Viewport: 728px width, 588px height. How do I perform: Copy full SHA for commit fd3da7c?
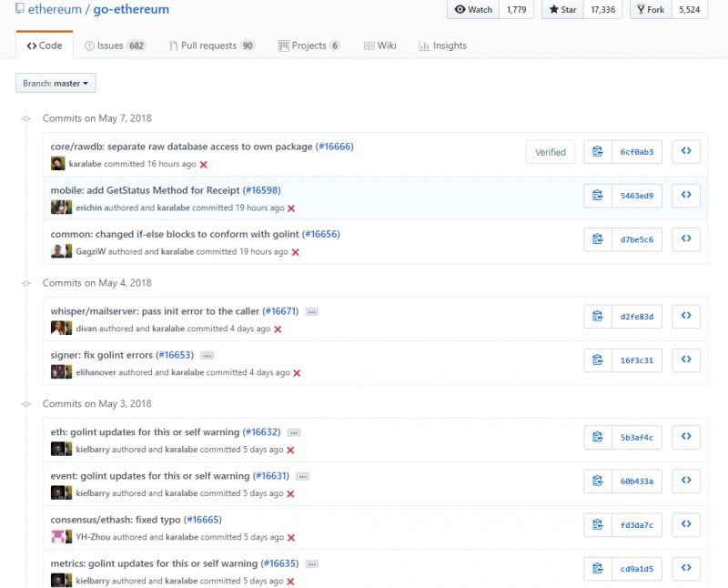click(x=598, y=525)
